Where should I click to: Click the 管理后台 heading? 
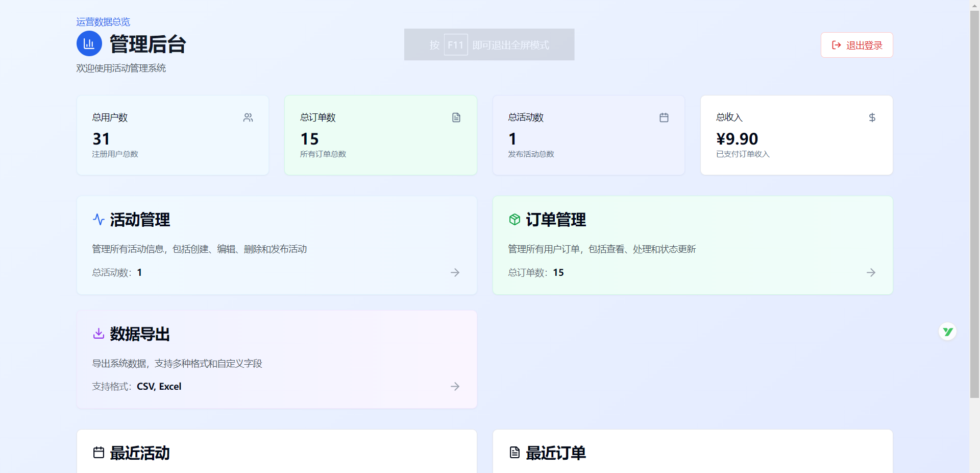coord(147,44)
